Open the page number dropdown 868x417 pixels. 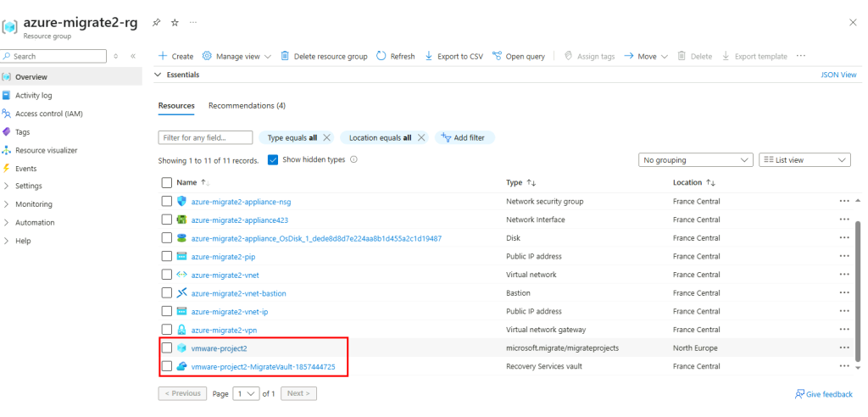point(246,394)
